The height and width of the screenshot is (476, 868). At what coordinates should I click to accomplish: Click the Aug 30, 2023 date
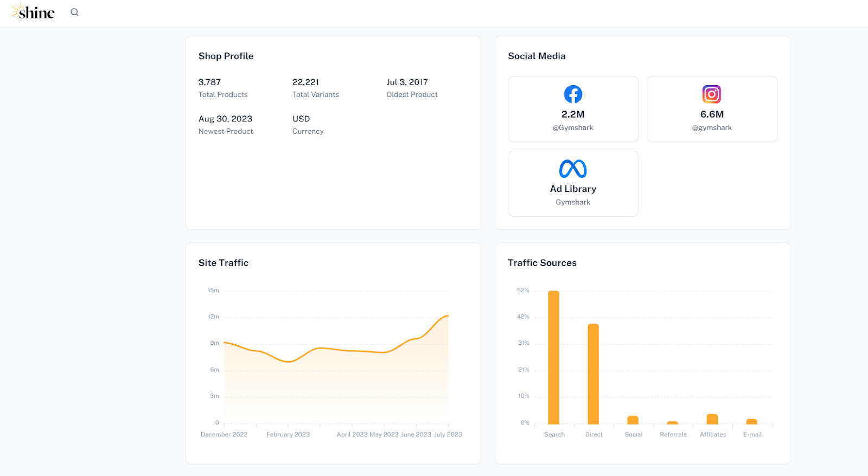click(x=225, y=119)
